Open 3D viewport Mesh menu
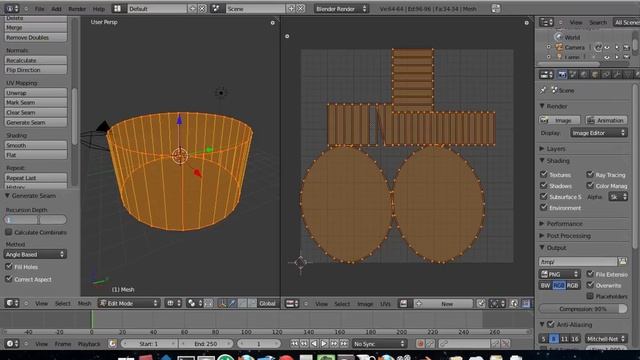640x360 pixels. [x=84, y=303]
